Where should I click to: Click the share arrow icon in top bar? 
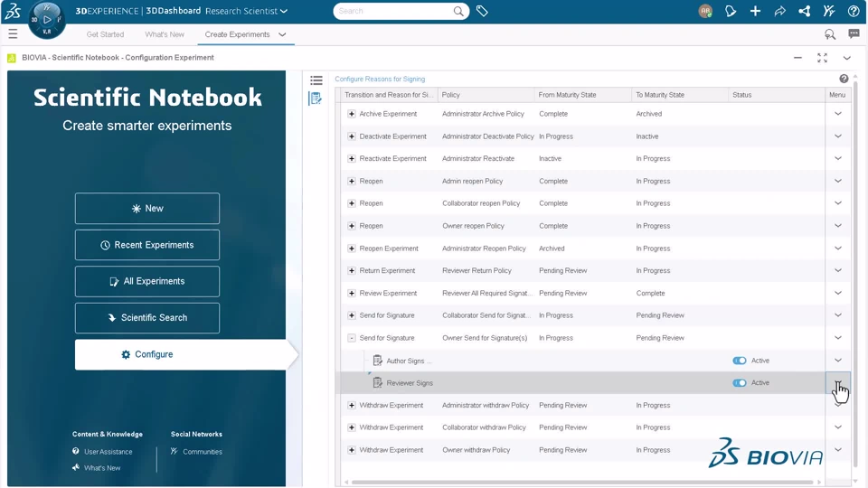tap(780, 11)
